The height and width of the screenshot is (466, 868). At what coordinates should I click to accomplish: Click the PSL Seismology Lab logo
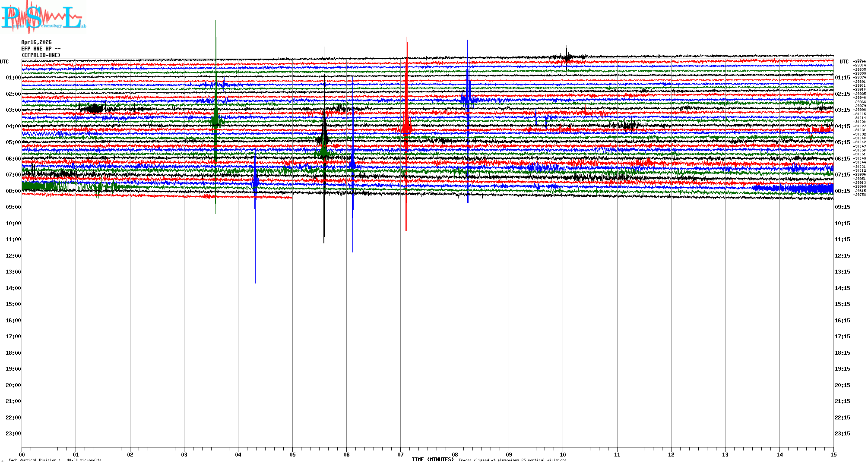point(43,16)
